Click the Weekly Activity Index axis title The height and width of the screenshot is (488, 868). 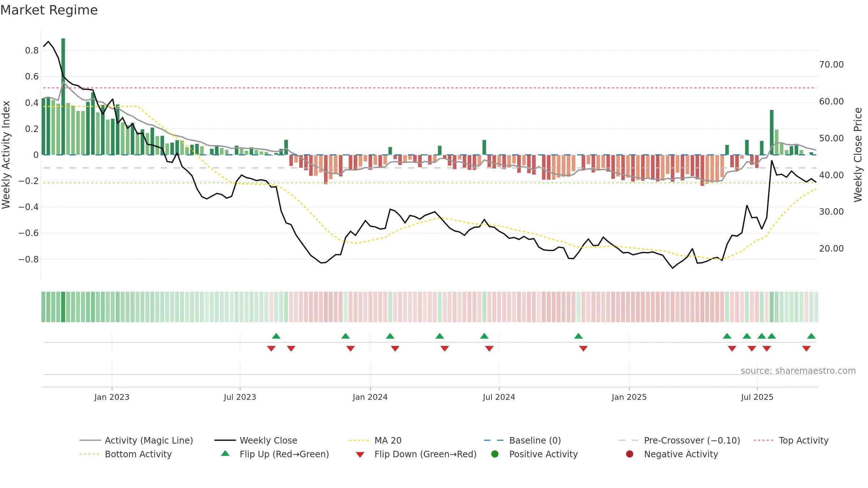[x=6, y=155]
